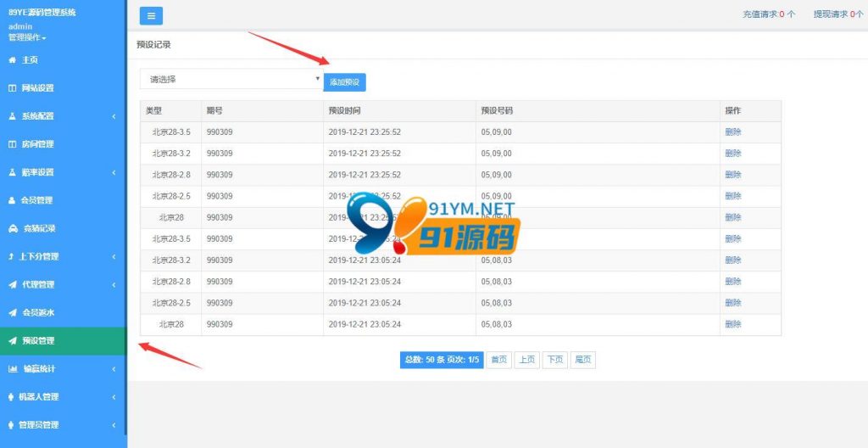Click 2019-12-21 23:25:52 in 北京28-2.8 row
This screenshot has height=448, width=868.
click(364, 175)
